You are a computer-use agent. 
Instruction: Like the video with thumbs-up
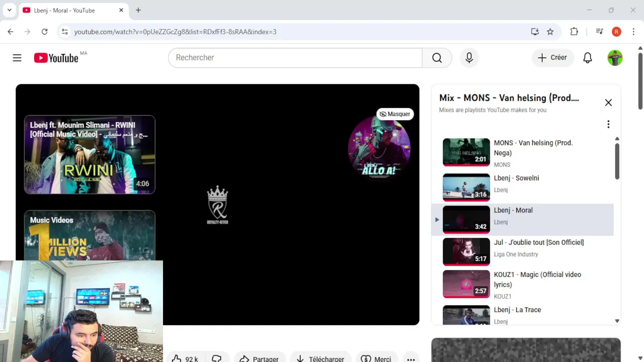pyautogui.click(x=185, y=358)
